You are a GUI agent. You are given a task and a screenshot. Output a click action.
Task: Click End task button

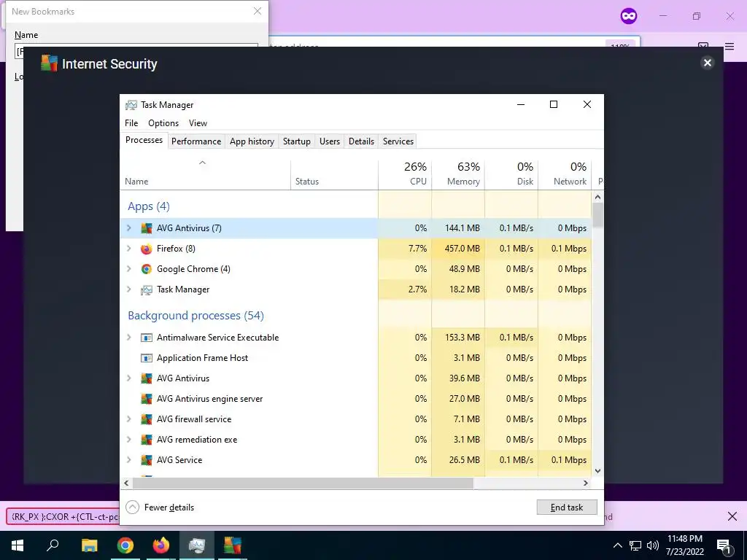pyautogui.click(x=567, y=507)
